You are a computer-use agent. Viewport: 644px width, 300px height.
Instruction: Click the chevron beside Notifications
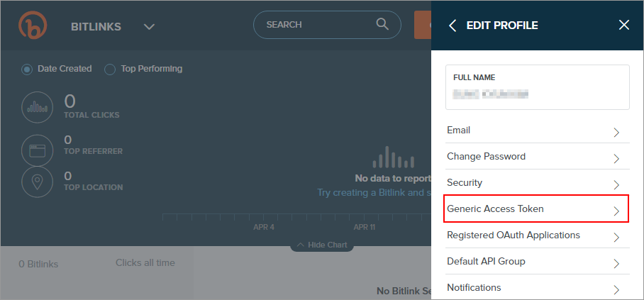(616, 290)
